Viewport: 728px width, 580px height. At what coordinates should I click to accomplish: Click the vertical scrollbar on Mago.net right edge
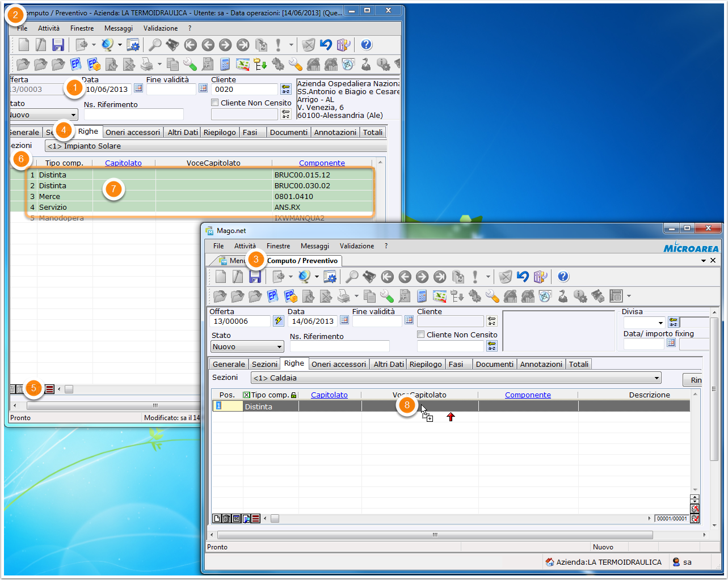714,389
